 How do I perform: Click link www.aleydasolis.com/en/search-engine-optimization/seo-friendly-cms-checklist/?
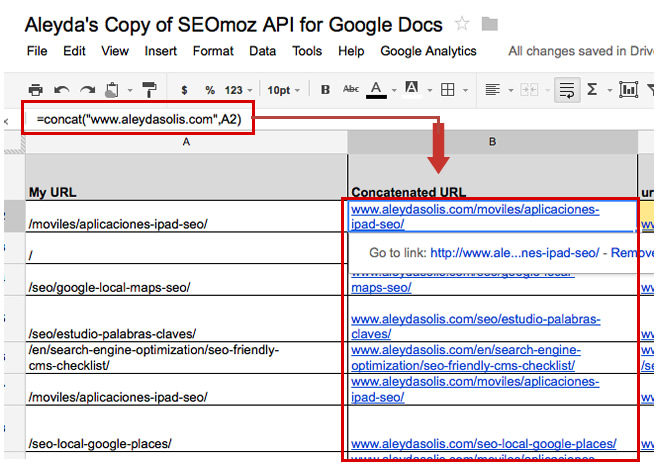pyautogui.click(x=465, y=357)
